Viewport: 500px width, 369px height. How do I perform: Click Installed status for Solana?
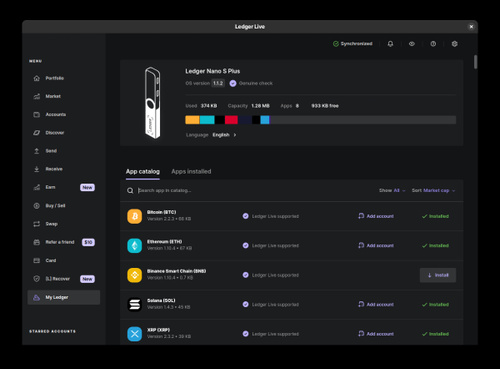click(x=435, y=305)
